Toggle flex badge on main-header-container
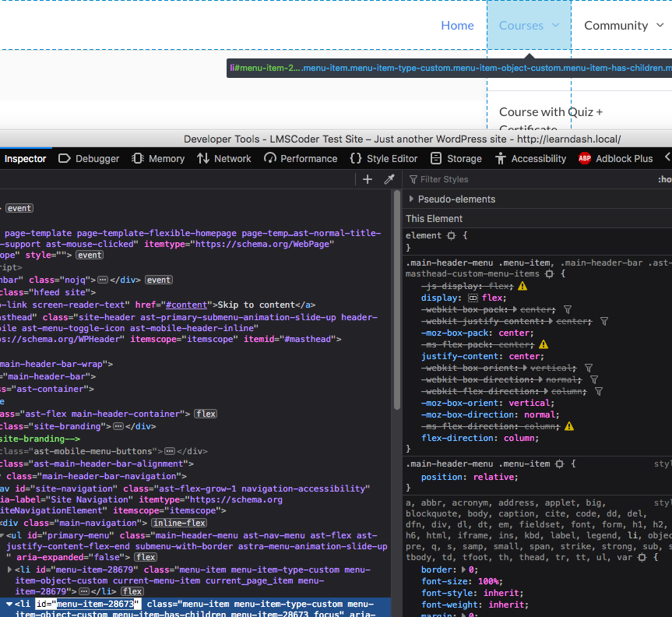This screenshot has width=672, height=617. click(206, 414)
